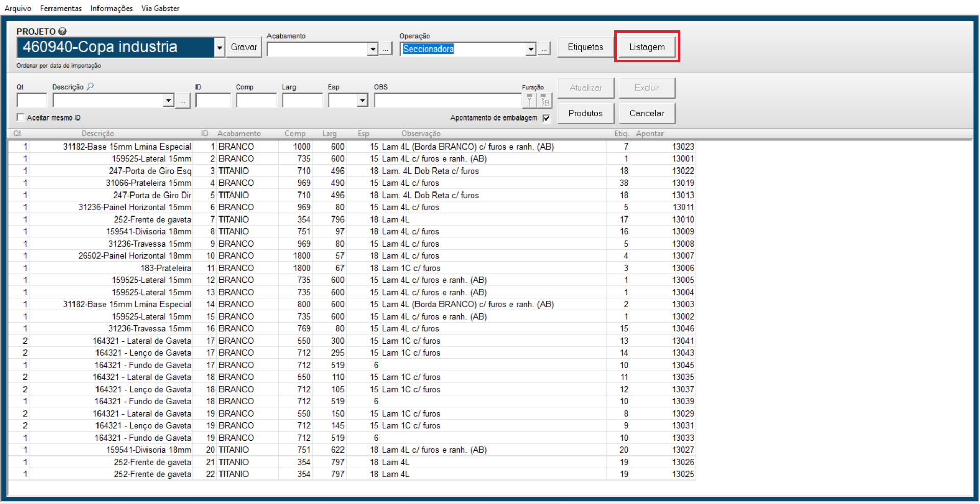Select the row with ID 20, 159541-Divisoria 18mm
The width and height of the screenshot is (980, 504).
click(x=352, y=450)
